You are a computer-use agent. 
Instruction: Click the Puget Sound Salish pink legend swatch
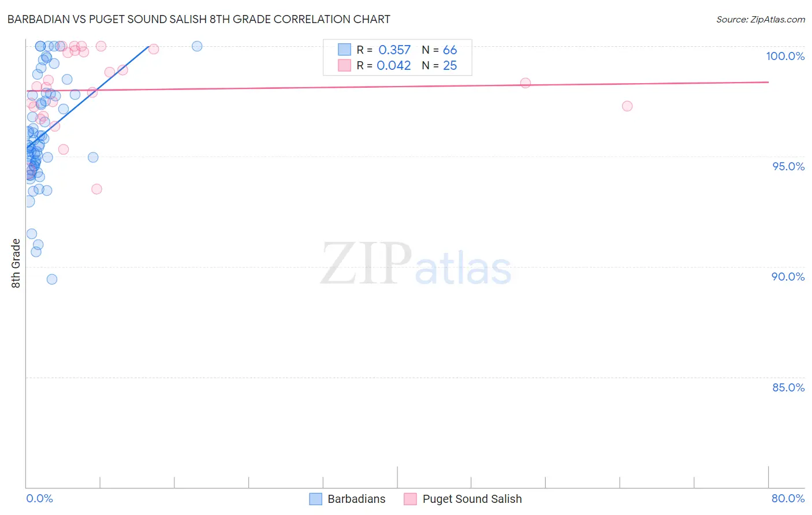[410, 499]
